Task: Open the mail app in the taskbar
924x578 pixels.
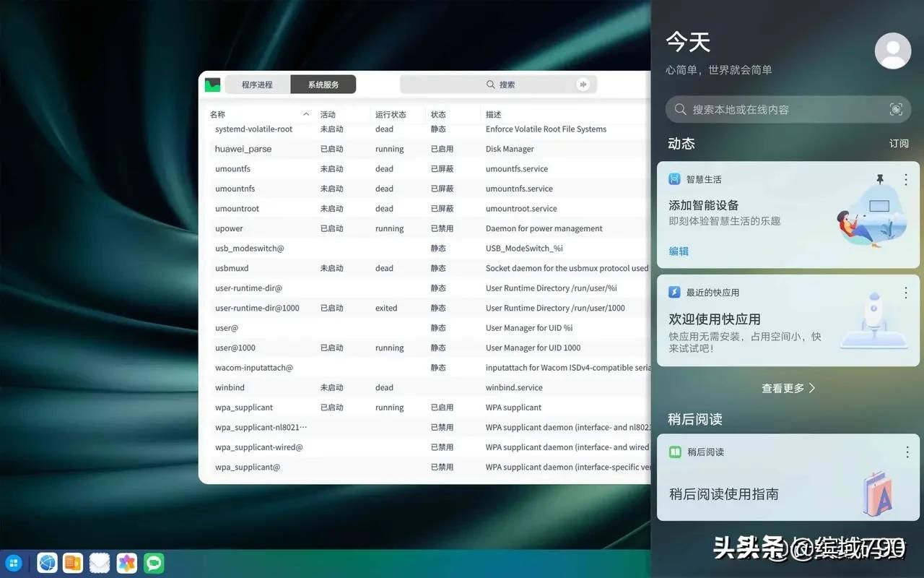Action: (100, 563)
